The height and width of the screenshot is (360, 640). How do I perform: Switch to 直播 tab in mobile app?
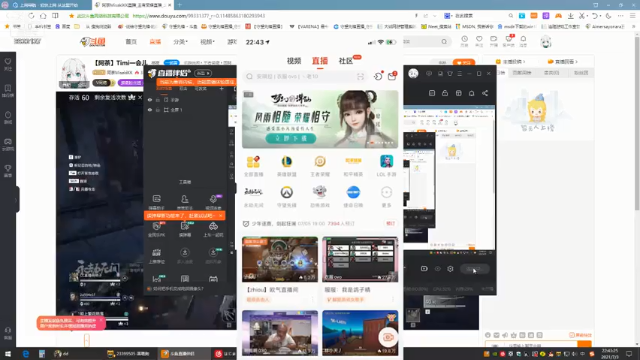(x=320, y=61)
